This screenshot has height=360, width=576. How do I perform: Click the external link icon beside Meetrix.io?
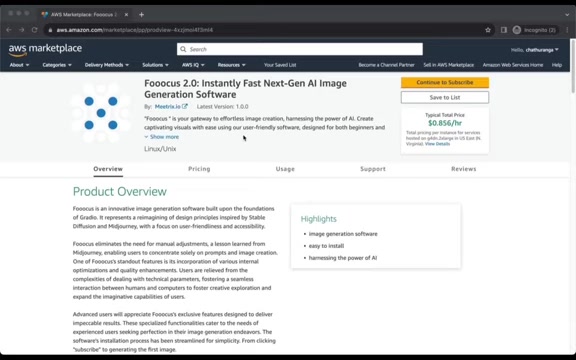(x=185, y=107)
